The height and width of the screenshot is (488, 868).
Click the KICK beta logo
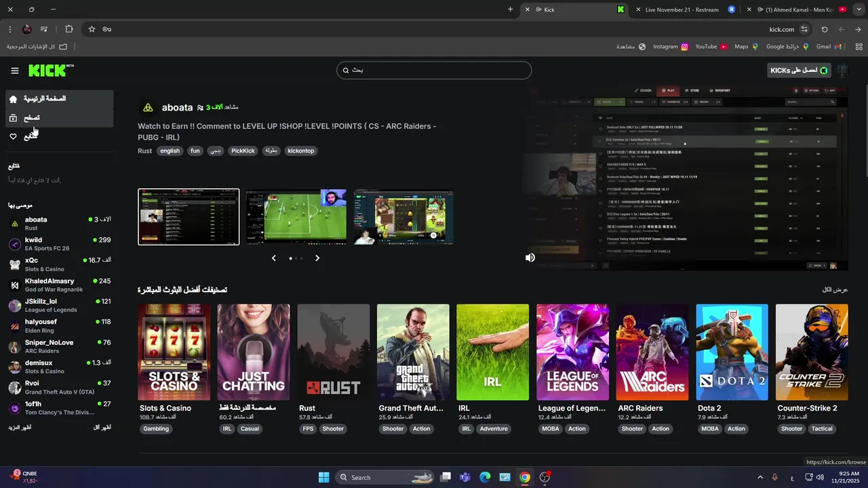pos(51,70)
